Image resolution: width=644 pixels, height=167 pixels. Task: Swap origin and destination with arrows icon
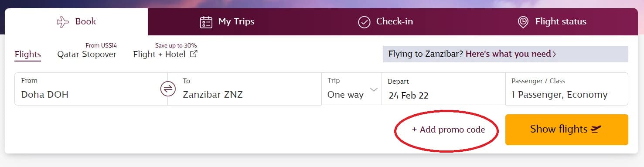(167, 89)
